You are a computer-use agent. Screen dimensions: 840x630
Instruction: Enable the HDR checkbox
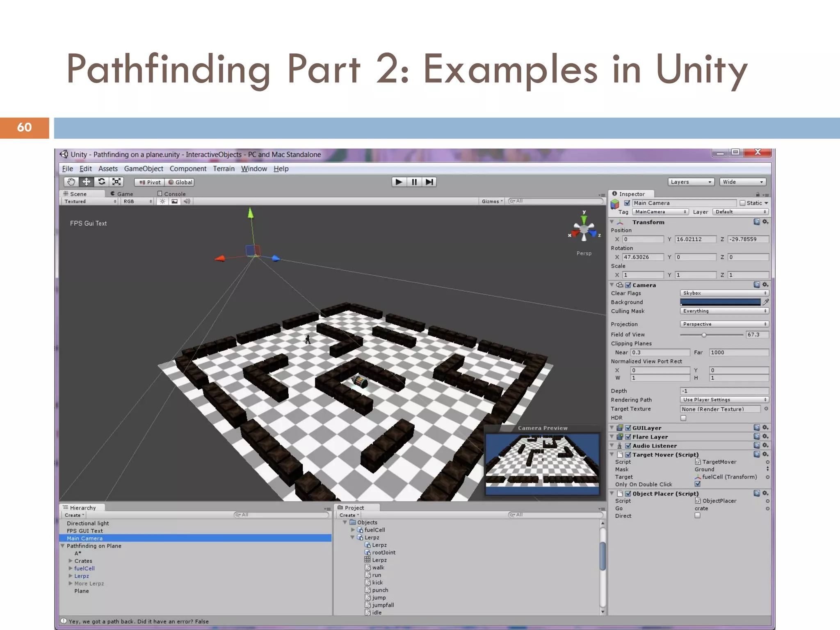pyautogui.click(x=683, y=418)
